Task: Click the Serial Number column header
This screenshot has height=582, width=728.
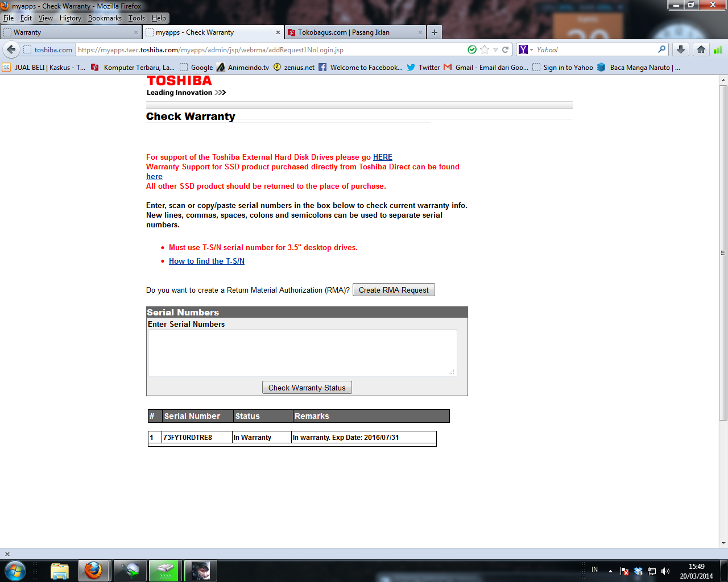Action: click(198, 416)
